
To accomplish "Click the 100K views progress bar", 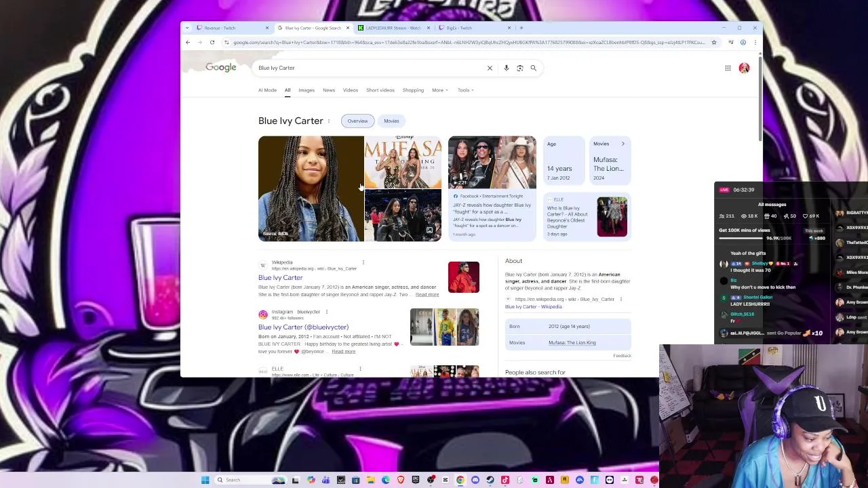I will pyautogui.click(x=743, y=239).
